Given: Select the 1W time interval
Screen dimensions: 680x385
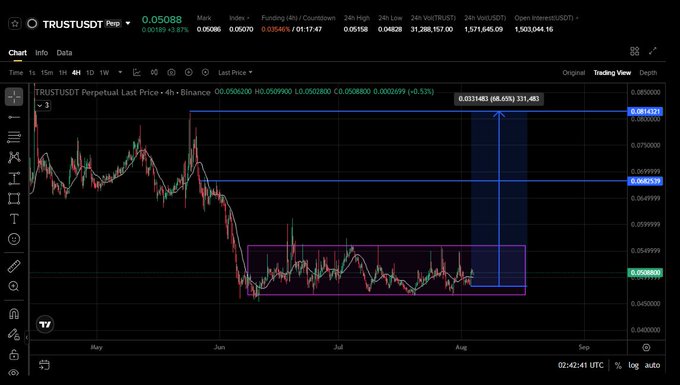Looking at the screenshot, I should [104, 72].
